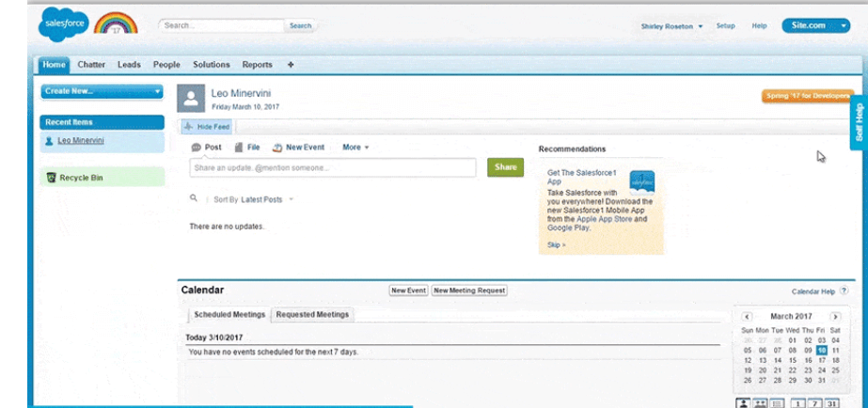868x408 pixels.
Task: Expand the More publisher options
Action: tap(355, 148)
